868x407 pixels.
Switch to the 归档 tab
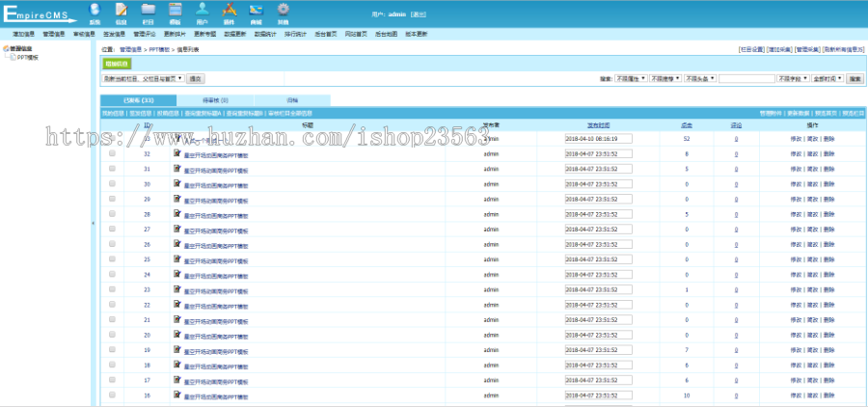(x=292, y=100)
